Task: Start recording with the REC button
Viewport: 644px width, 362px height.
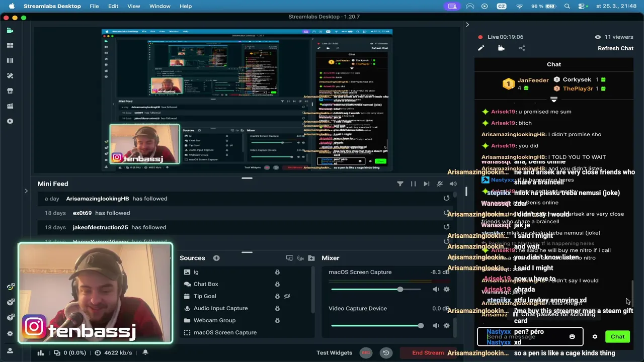Action: tap(366, 353)
